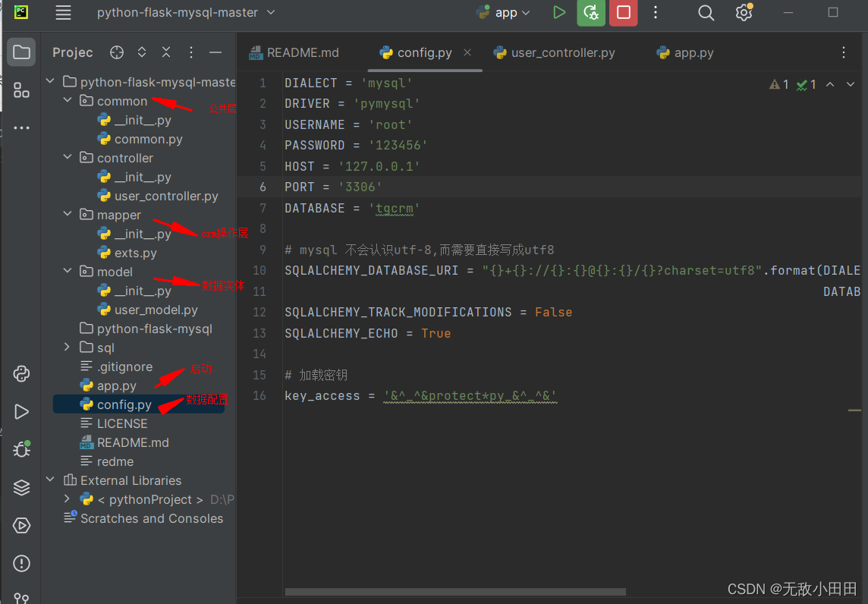Open the Problems tool window
868x604 pixels.
click(20, 563)
